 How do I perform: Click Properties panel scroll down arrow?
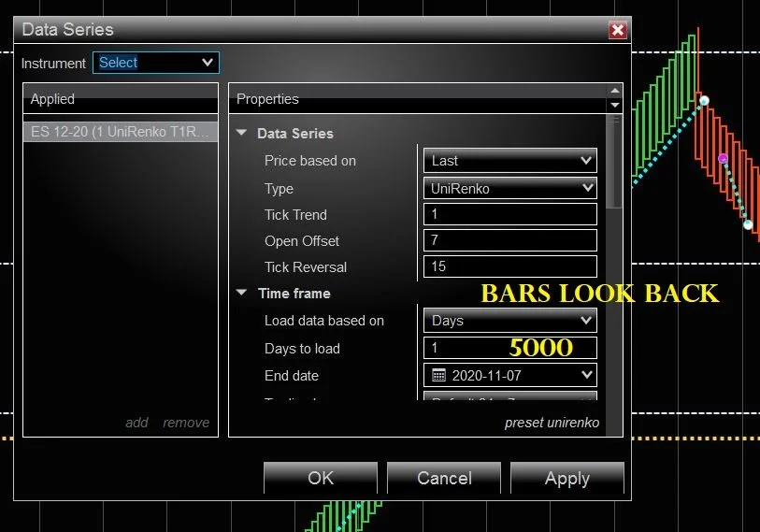(x=614, y=106)
